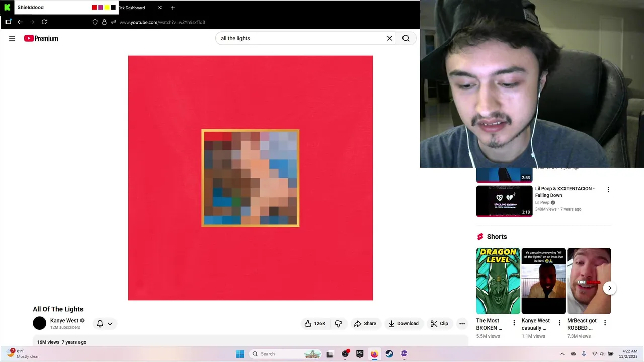The height and width of the screenshot is (362, 644).
Task: Expand the subscription notification dropdown chevron
Action: tap(110, 324)
